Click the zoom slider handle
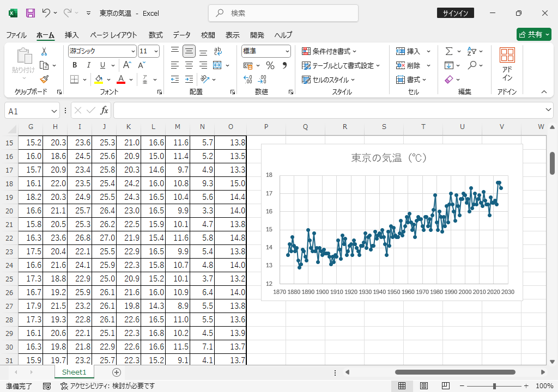This screenshot has height=392, width=558. (494, 386)
